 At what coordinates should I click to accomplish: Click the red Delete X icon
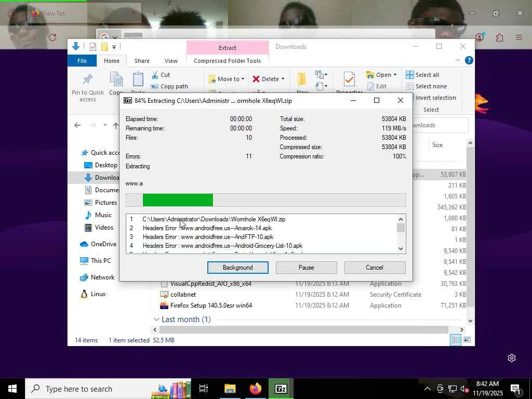tap(256, 79)
